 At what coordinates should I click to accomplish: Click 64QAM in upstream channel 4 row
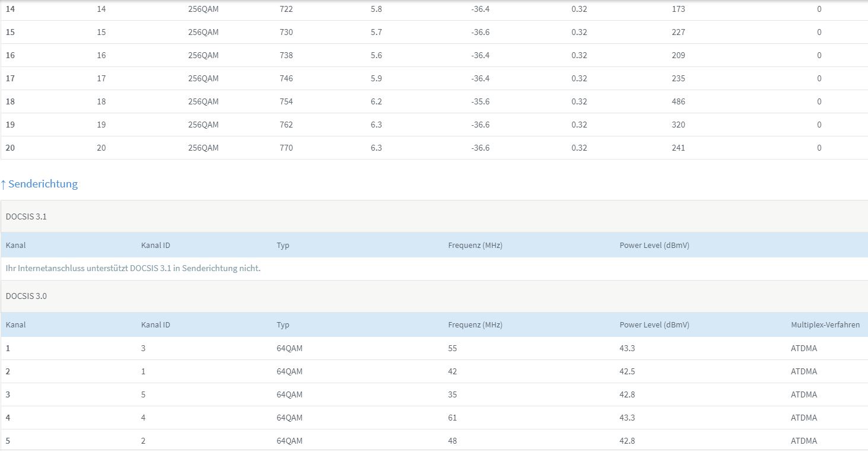click(290, 418)
